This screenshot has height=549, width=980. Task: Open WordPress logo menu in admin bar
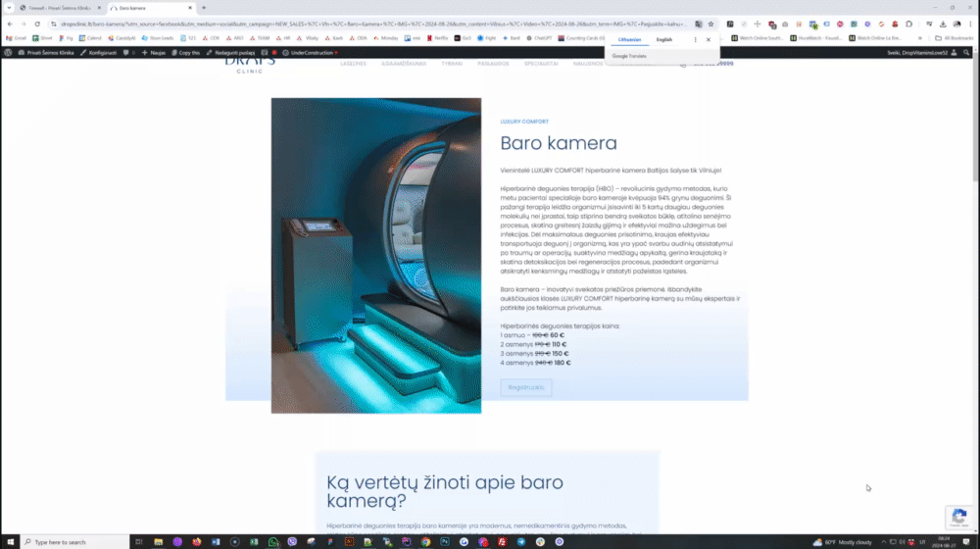(8, 53)
